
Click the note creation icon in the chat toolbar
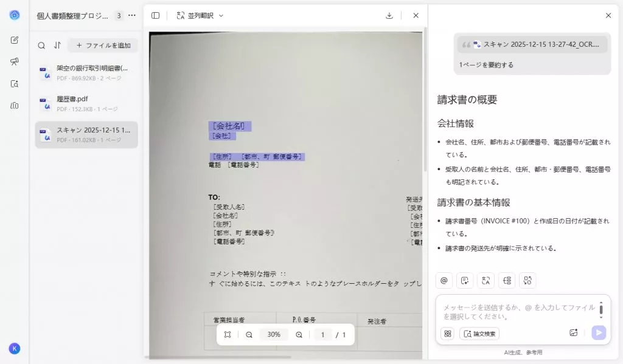tap(465, 280)
